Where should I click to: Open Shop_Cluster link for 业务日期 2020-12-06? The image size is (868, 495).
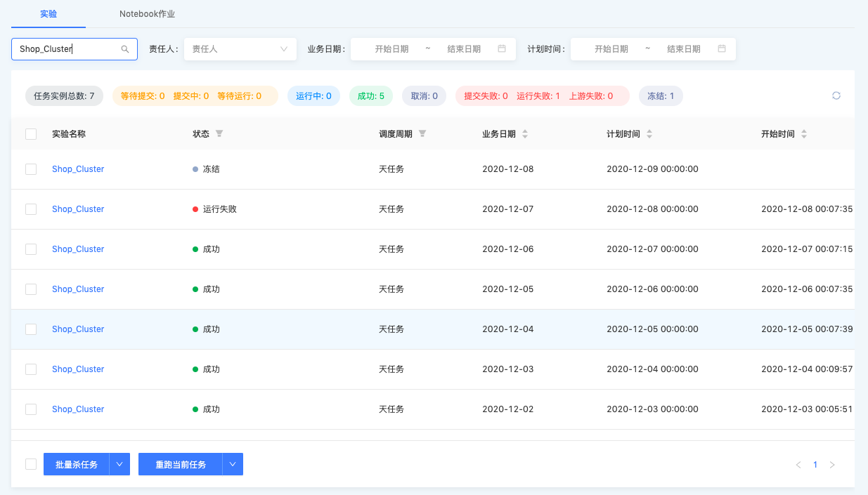coord(78,249)
